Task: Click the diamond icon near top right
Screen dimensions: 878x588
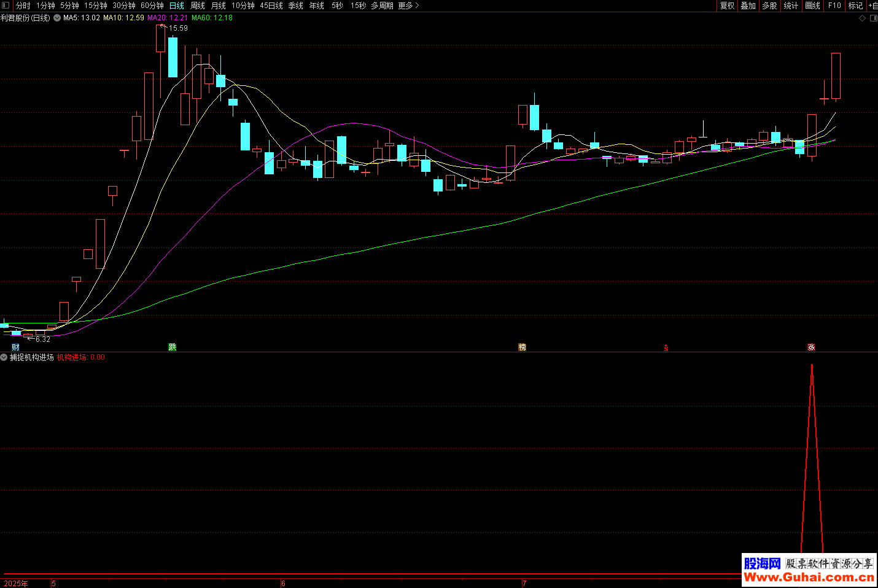Action: (862, 18)
